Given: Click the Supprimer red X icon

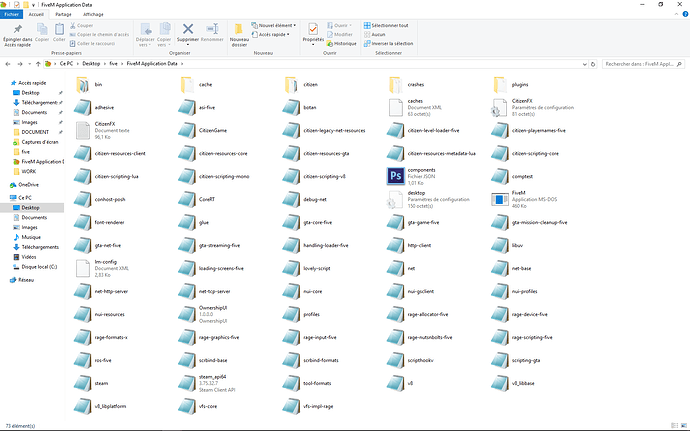Looking at the screenshot, I should point(188,29).
